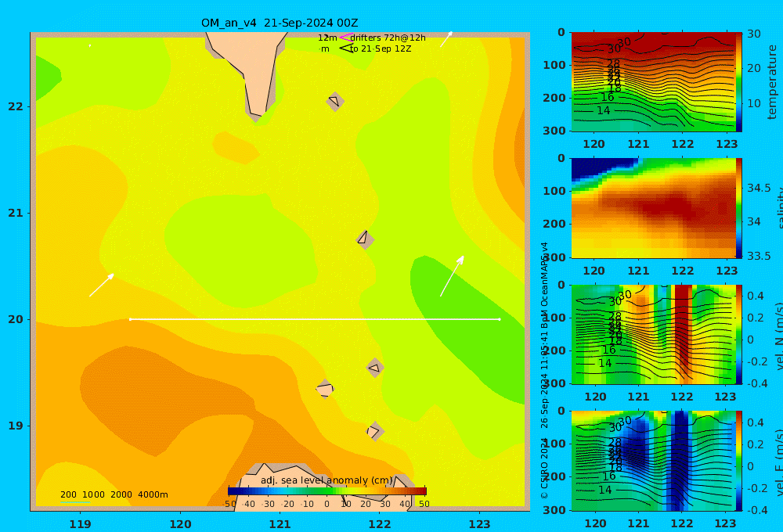Open the vel. E depth section panel

click(653, 461)
